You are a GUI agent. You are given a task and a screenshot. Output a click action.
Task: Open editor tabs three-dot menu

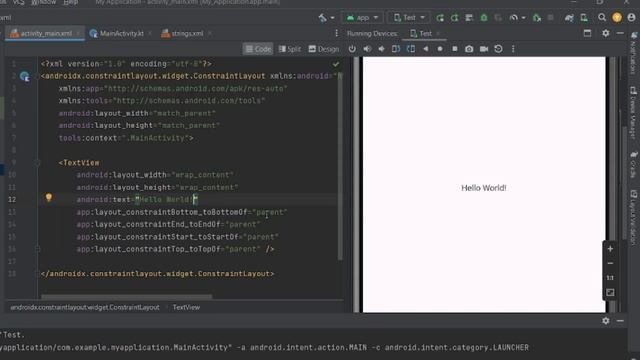click(x=336, y=33)
